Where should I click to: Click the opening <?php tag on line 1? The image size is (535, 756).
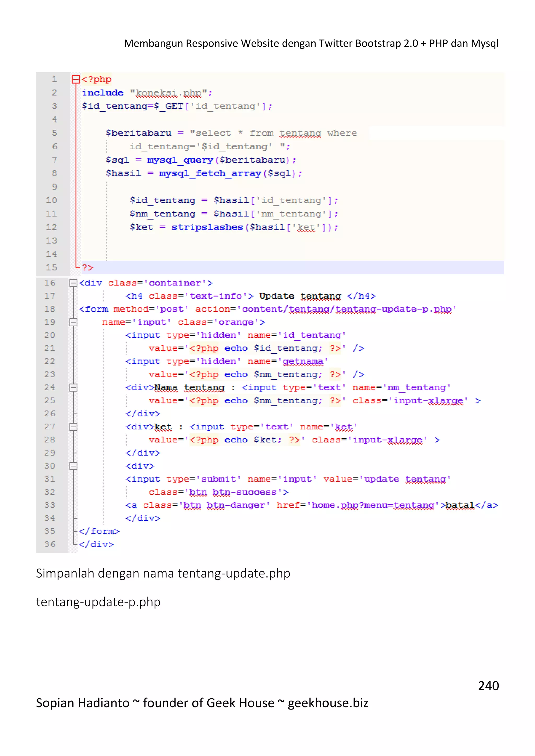96,79
